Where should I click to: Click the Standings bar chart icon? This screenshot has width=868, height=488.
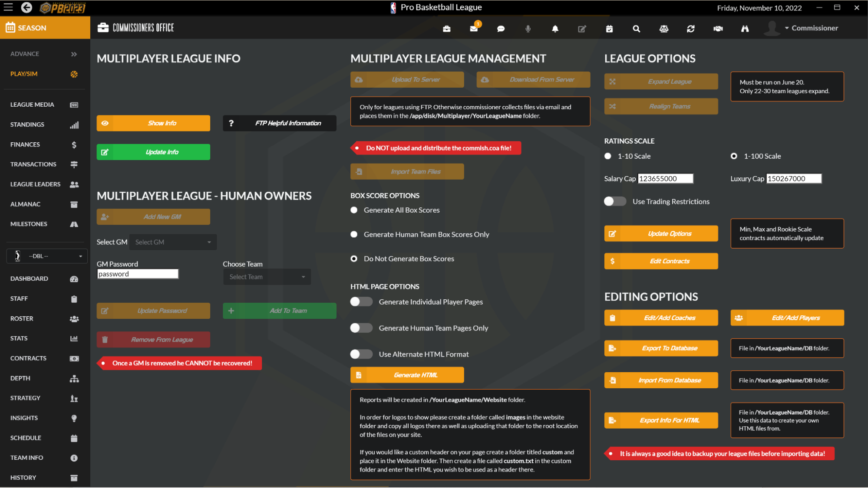coord(74,125)
